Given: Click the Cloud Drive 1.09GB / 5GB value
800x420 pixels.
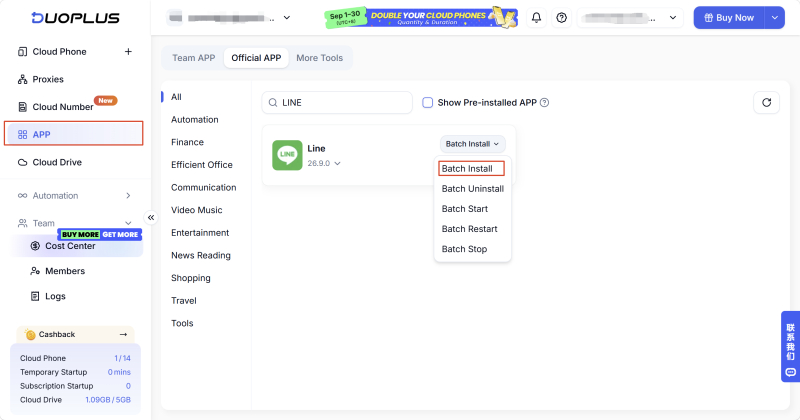Looking at the screenshot, I should coord(108,400).
